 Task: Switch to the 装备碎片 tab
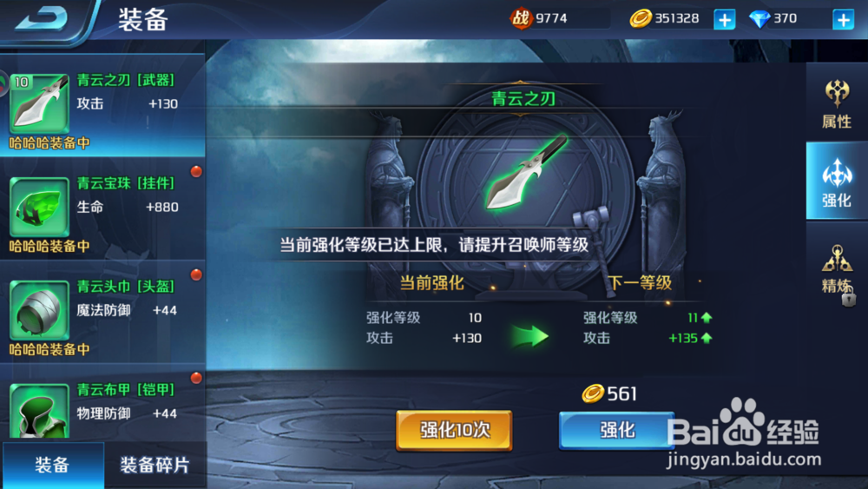pyautogui.click(x=155, y=465)
